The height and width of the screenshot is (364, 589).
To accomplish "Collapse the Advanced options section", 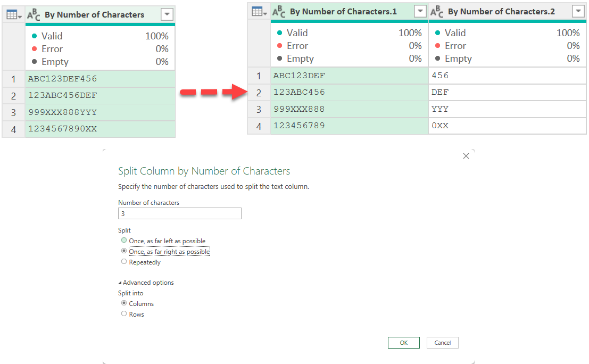I will pyautogui.click(x=120, y=283).
